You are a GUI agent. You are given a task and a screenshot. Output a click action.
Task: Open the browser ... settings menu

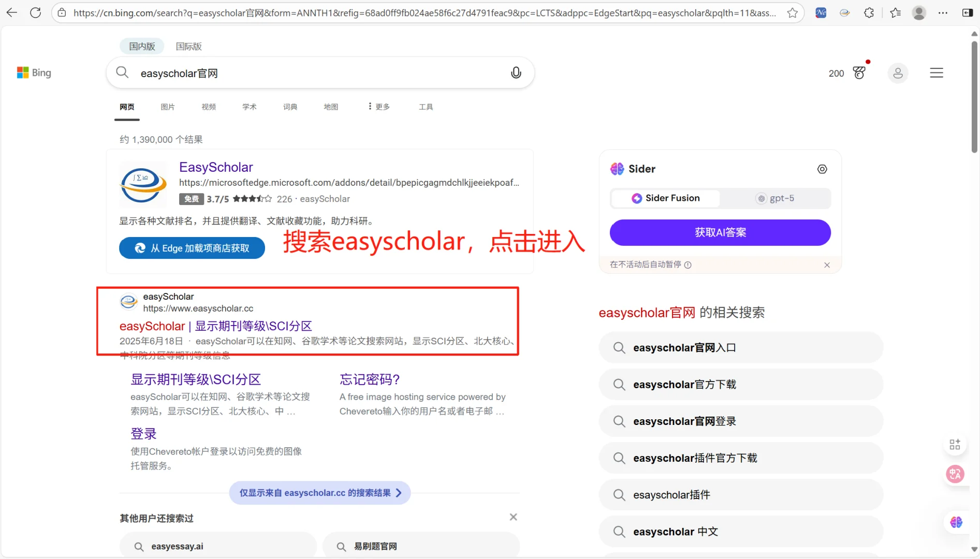pyautogui.click(x=943, y=12)
